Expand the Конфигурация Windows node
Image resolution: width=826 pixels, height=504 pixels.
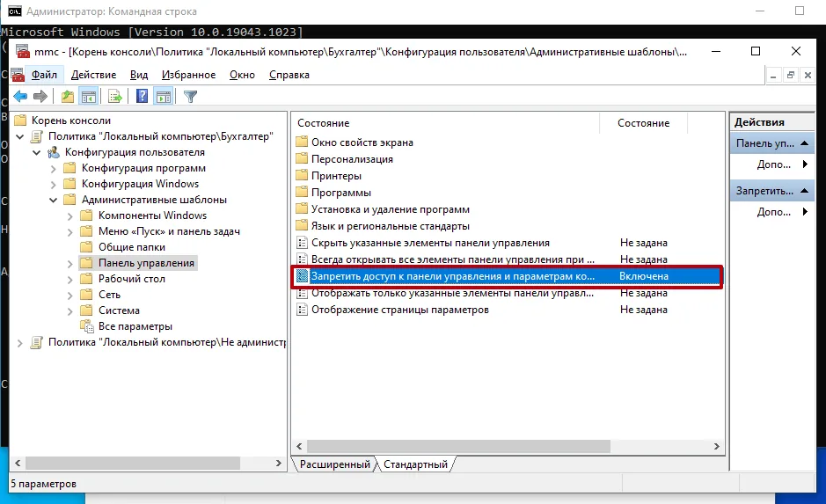(x=53, y=185)
